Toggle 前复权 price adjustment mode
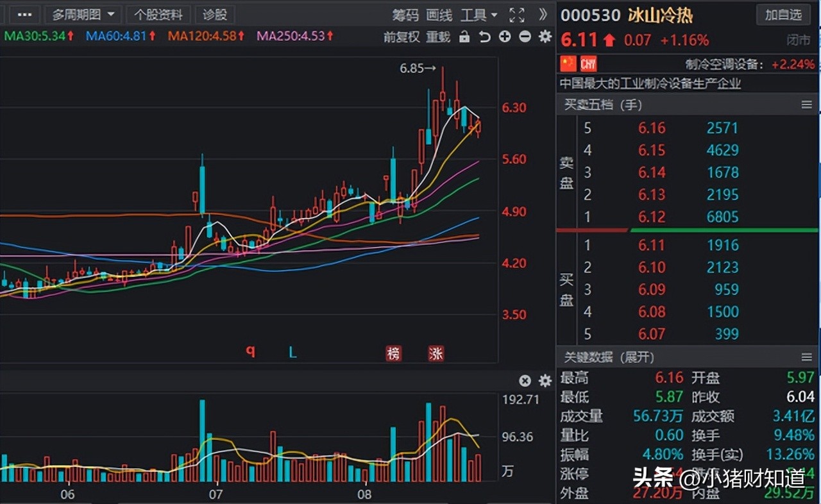Image resolution: width=821 pixels, height=504 pixels. coord(402,37)
